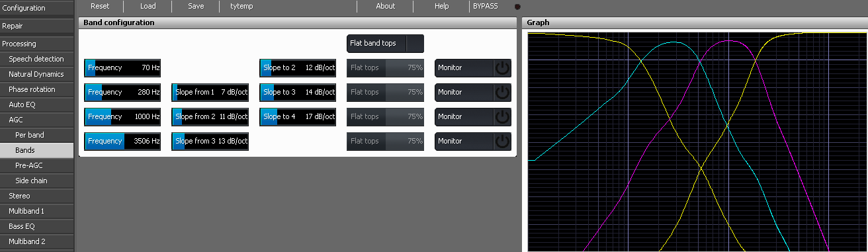The width and height of the screenshot is (868, 252).
Task: Click fourth band's Flat tops 75% slider
Action: (x=386, y=141)
